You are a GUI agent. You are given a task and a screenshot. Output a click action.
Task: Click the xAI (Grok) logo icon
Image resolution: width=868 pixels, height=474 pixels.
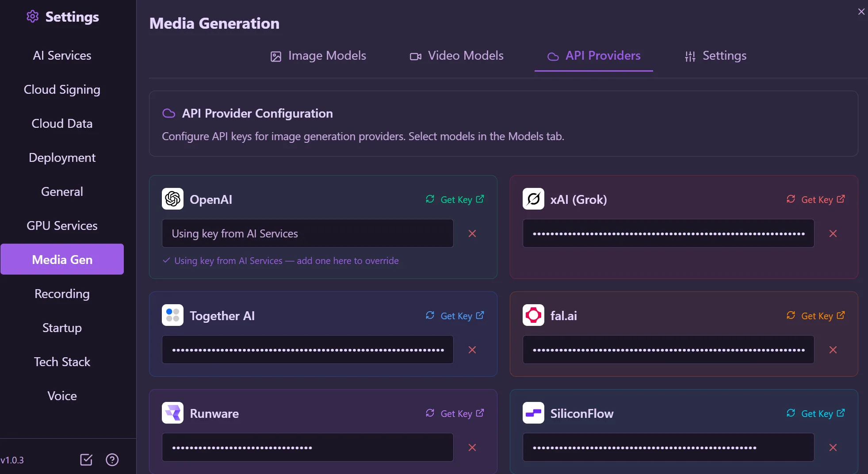coord(533,199)
